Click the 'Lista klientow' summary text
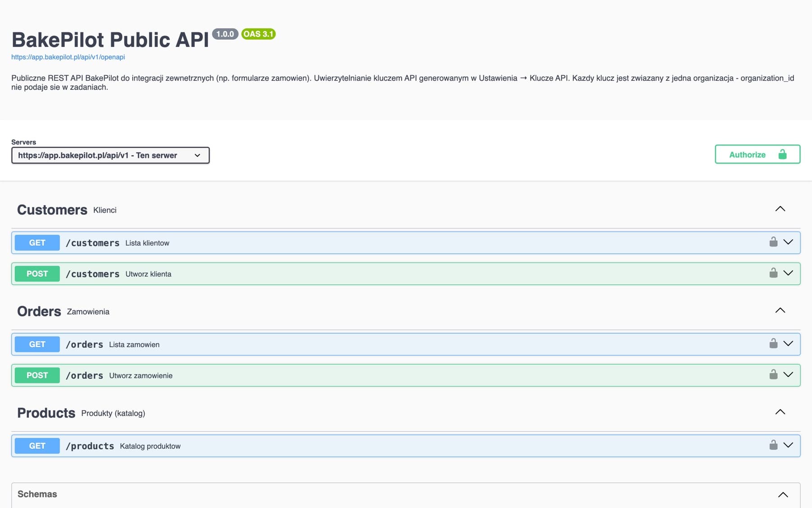Screen dimensions: 812x508 pyautogui.click(x=147, y=243)
